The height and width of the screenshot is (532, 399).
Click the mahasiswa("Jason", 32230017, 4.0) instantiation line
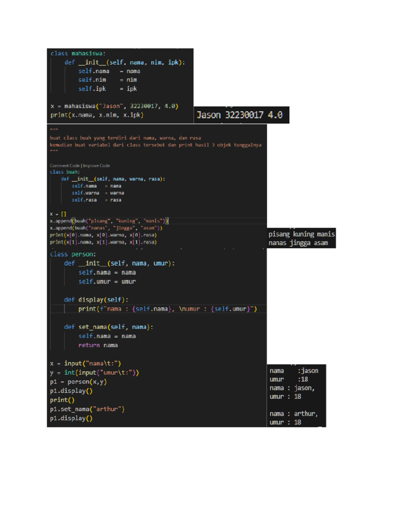tap(114, 106)
